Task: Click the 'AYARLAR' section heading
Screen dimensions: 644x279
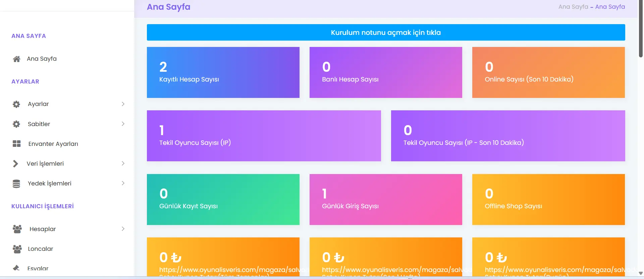Action: coord(25,81)
